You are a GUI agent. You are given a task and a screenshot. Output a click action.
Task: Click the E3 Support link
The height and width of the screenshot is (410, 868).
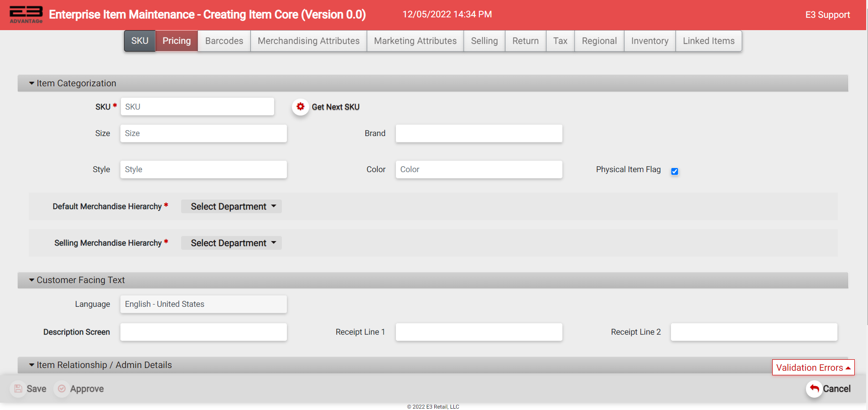827,15
